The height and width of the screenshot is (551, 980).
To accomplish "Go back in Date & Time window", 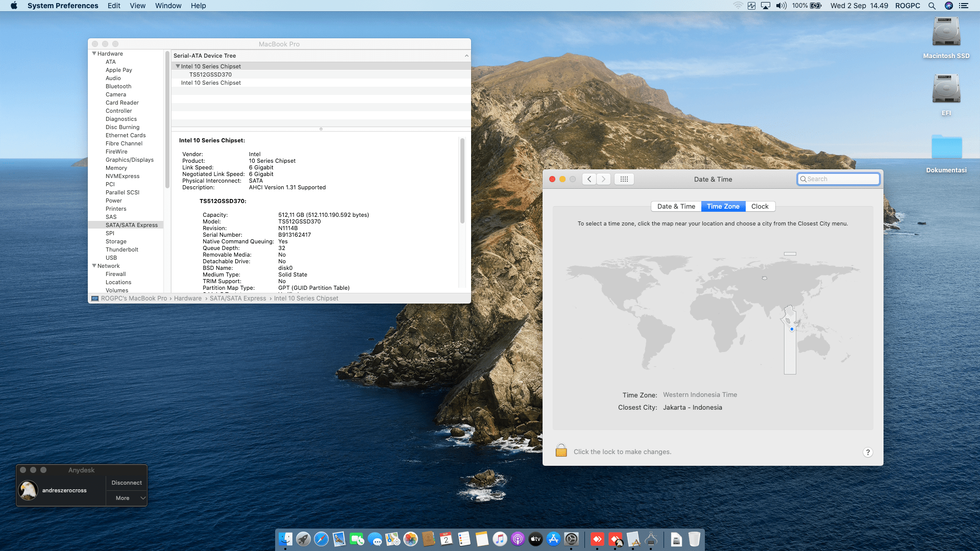I will 589,179.
